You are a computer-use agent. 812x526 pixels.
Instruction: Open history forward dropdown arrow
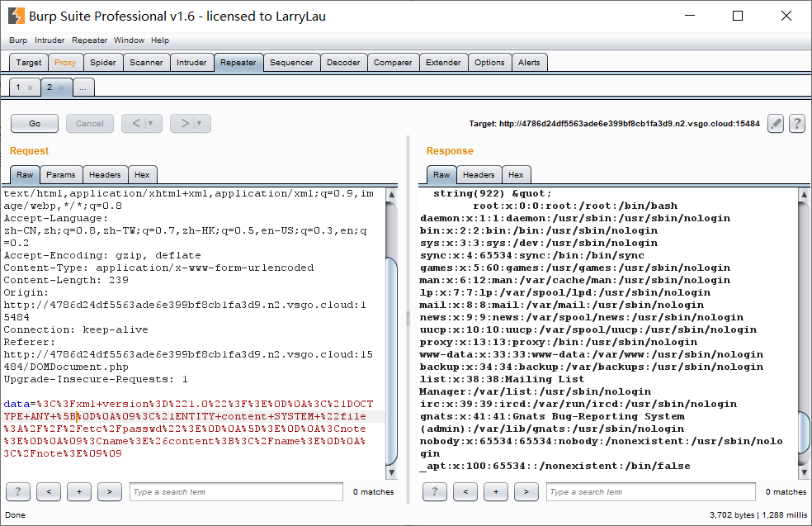(x=200, y=123)
